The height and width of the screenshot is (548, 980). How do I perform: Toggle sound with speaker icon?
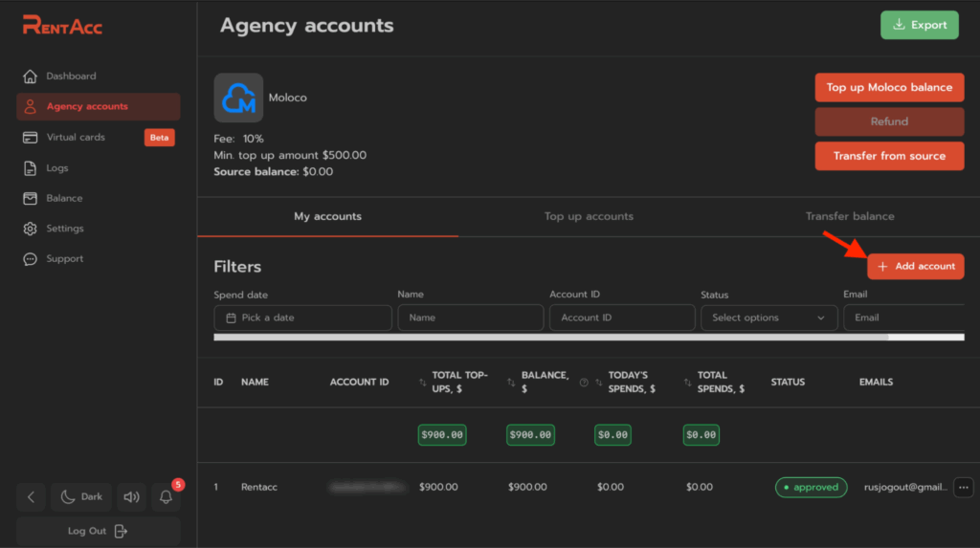[131, 496]
